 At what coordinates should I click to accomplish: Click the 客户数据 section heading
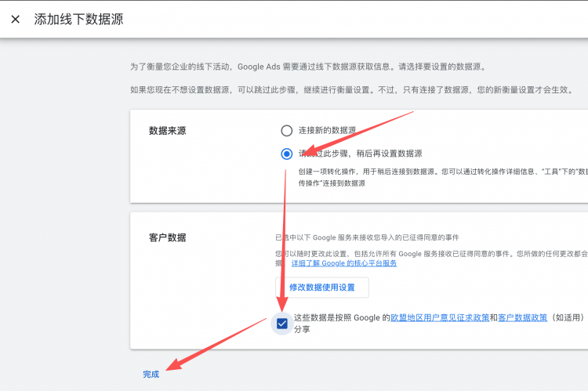pos(167,237)
